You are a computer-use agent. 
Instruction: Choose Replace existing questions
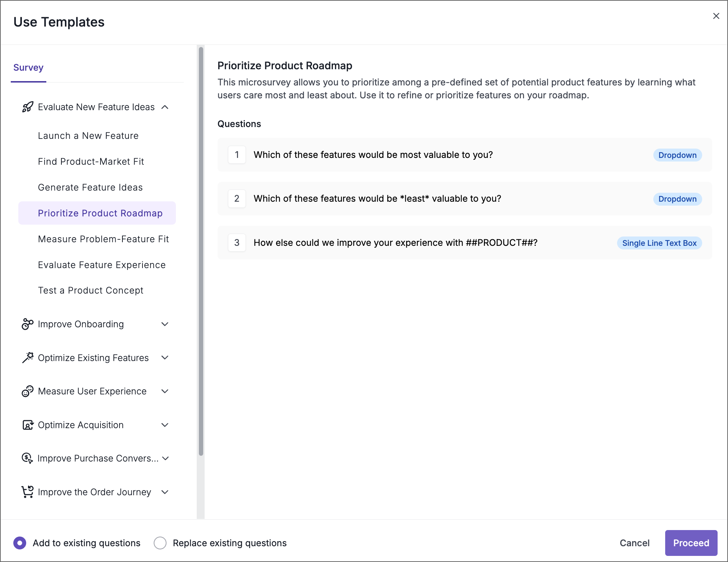[160, 543]
